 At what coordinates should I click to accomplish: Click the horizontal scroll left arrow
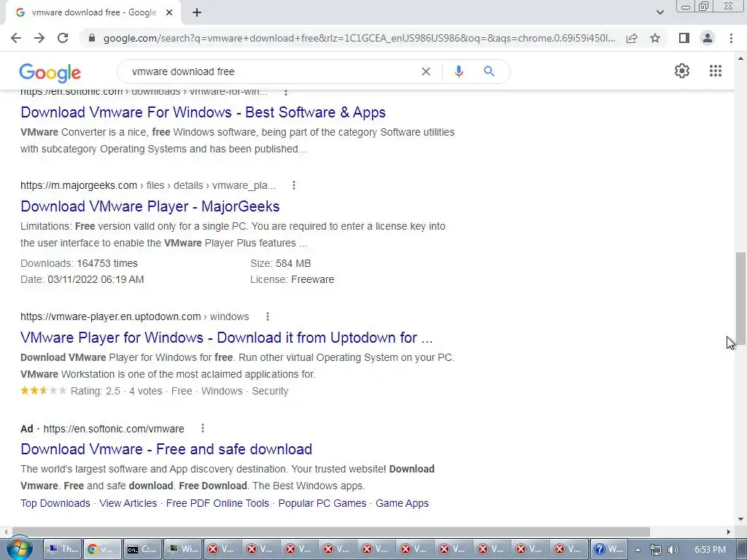[5, 532]
